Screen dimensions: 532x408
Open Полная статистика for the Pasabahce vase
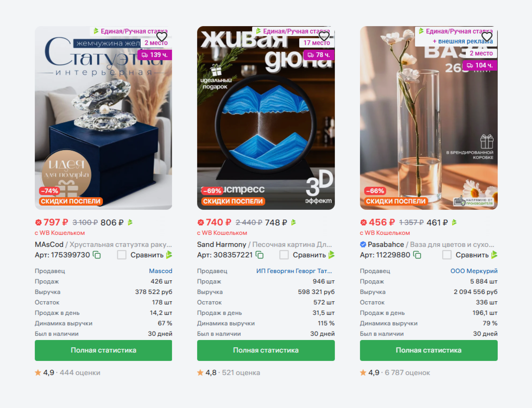click(429, 350)
